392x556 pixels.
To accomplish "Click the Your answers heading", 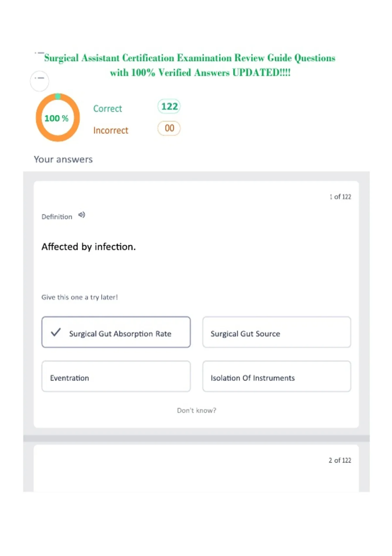I will coord(63,159).
